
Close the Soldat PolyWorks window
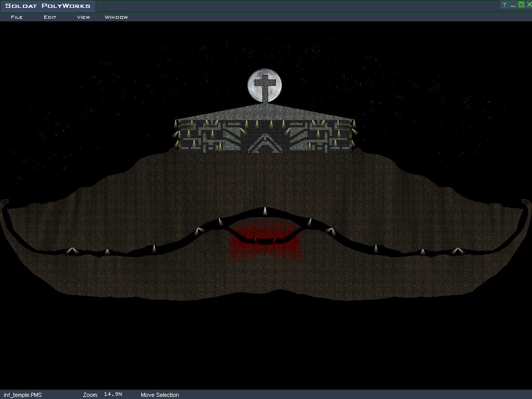pyautogui.click(x=529, y=5)
